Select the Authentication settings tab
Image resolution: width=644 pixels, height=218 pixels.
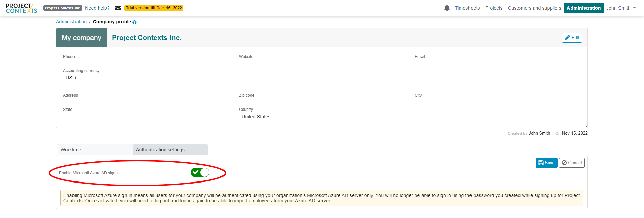click(170, 150)
